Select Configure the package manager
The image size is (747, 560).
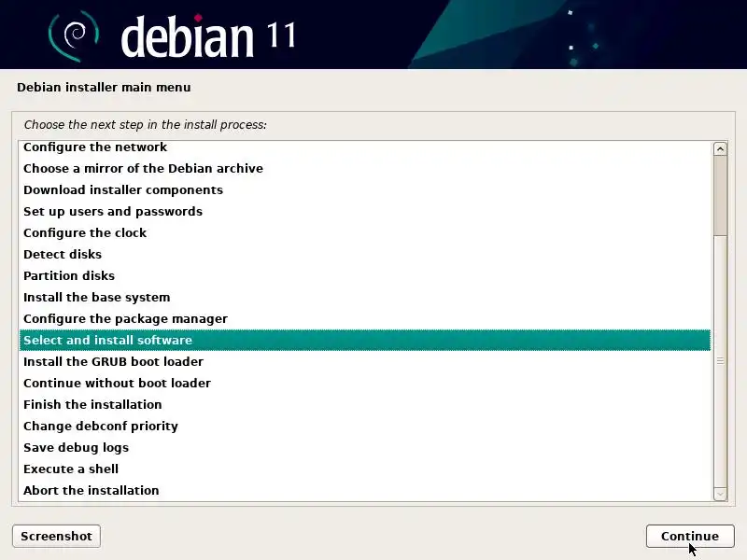click(365, 318)
